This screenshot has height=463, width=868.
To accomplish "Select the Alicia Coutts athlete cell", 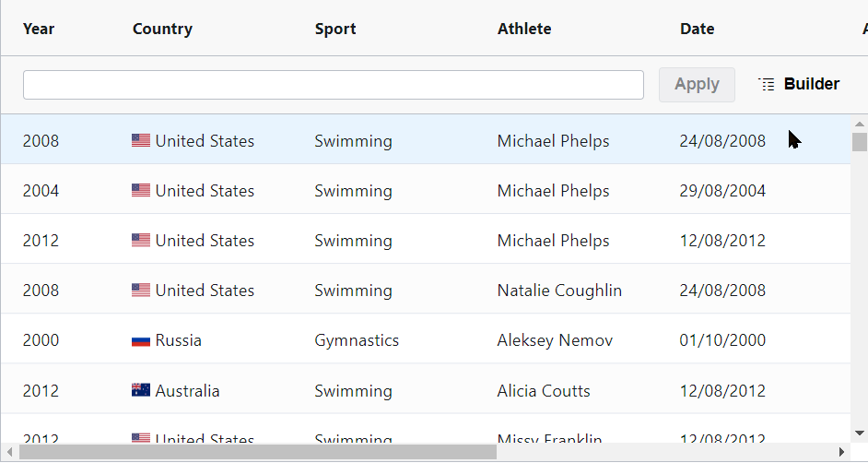I will point(544,391).
